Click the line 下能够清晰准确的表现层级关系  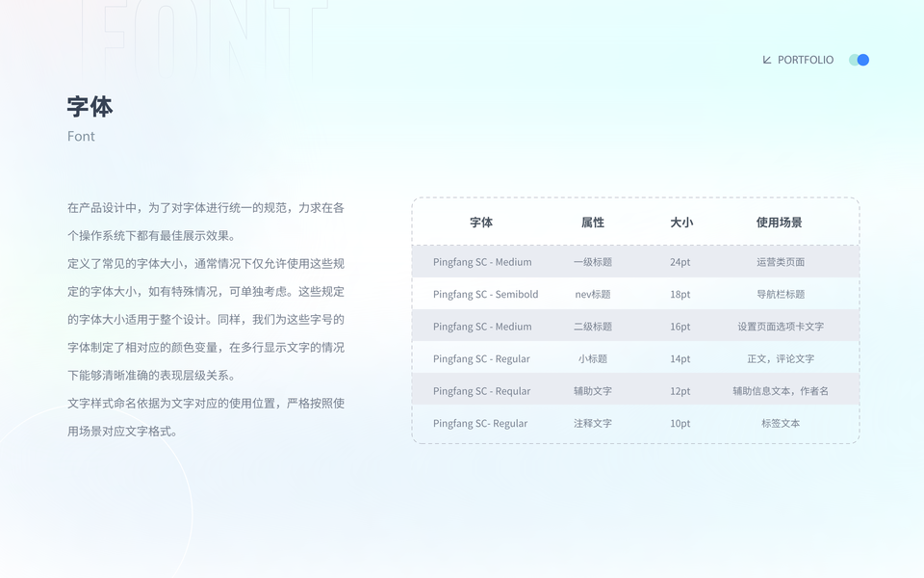153,375
